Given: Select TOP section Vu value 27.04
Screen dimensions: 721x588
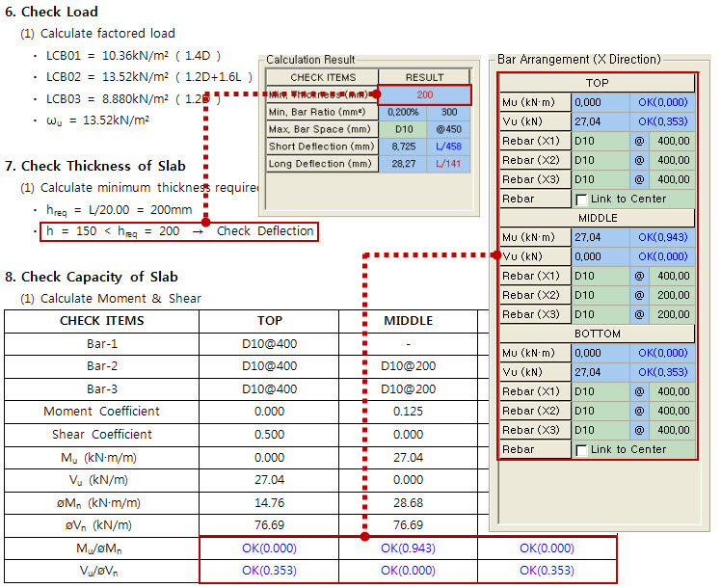Looking at the screenshot, I should pyautogui.click(x=601, y=121).
